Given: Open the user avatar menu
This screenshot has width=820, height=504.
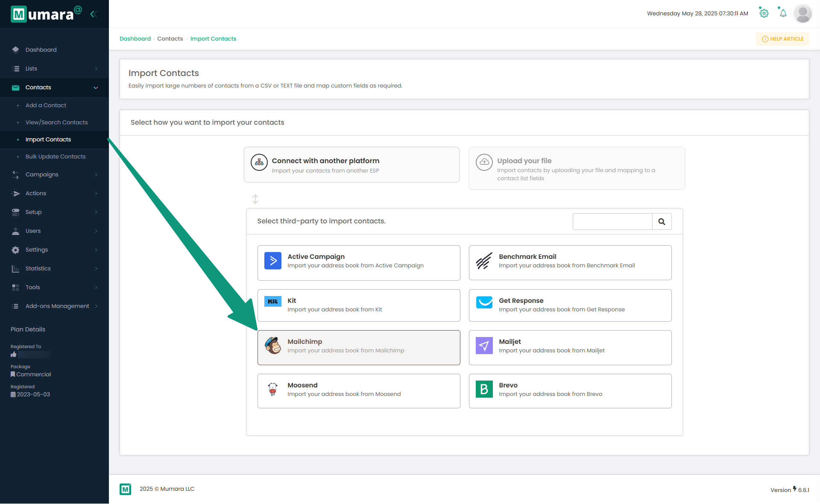Looking at the screenshot, I should (803, 14).
